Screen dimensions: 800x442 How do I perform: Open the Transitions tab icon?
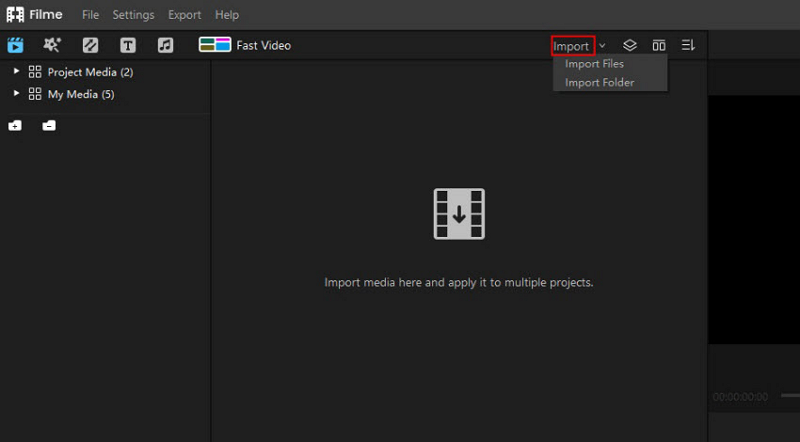tap(90, 45)
